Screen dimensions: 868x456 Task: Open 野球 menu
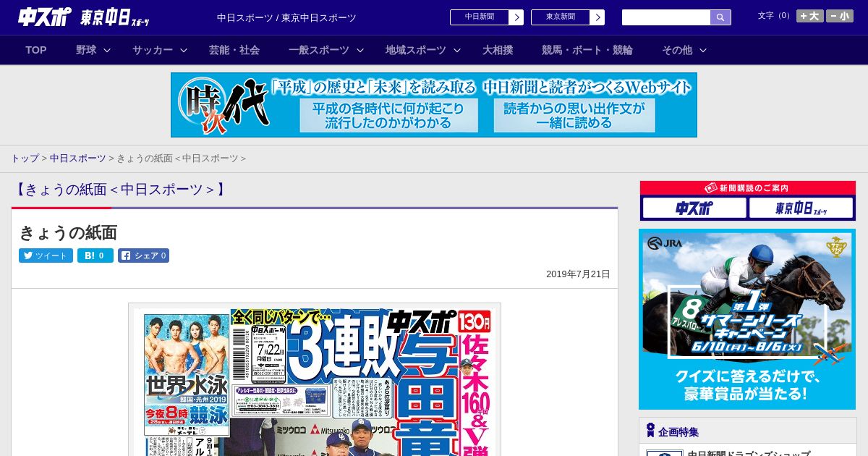86,50
